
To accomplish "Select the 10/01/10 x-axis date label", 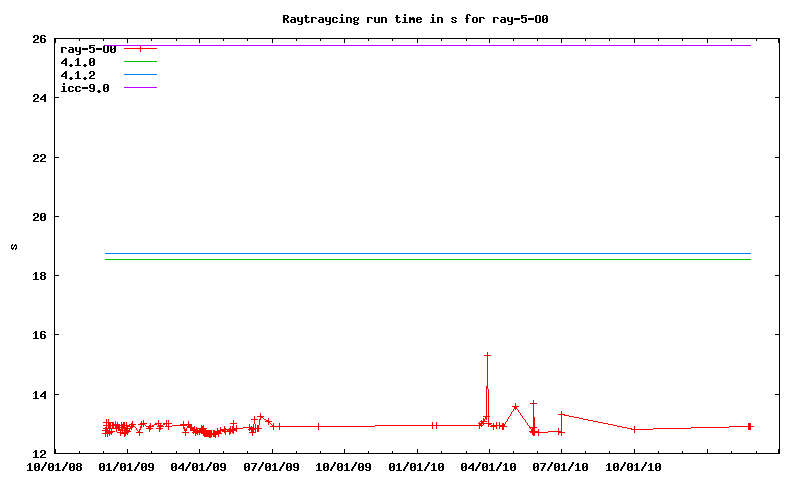I will tap(633, 465).
